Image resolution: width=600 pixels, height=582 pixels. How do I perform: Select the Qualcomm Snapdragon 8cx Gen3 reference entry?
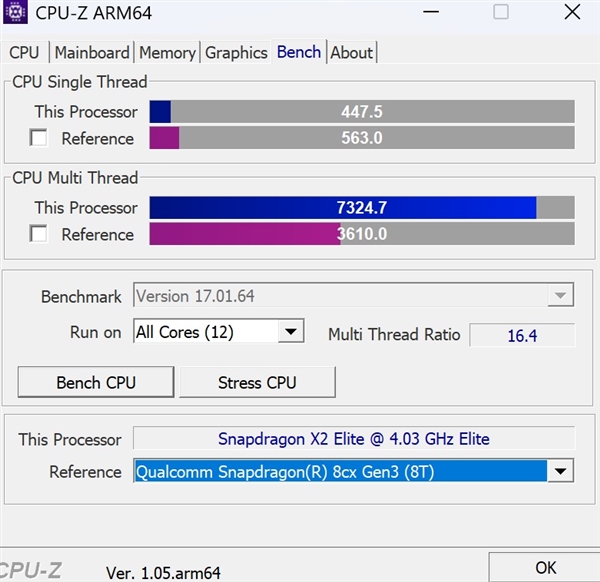click(341, 471)
